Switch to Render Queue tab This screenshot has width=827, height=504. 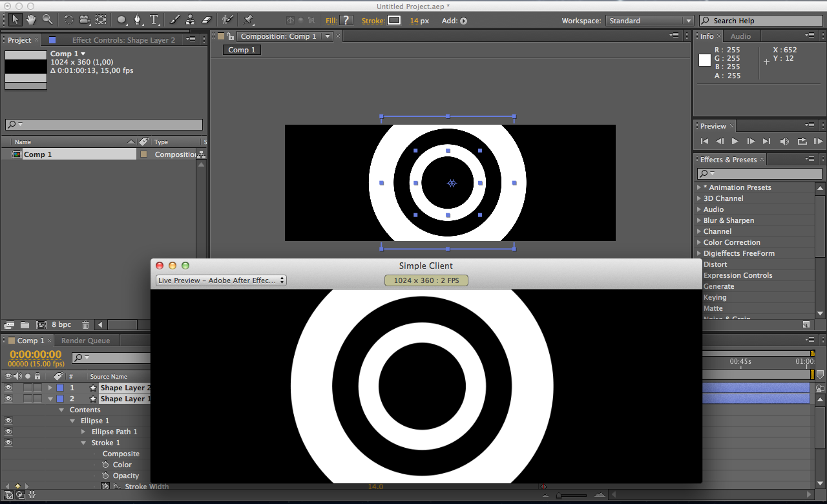85,341
